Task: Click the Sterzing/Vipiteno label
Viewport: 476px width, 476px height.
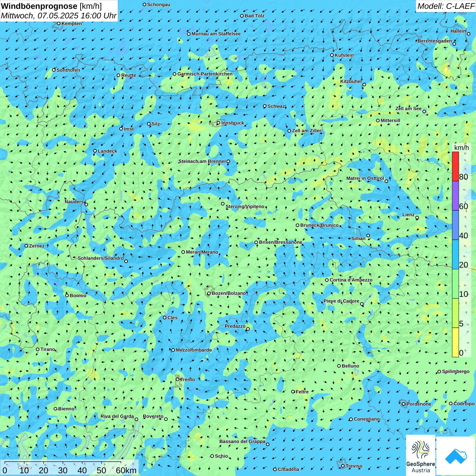Action: [245, 206]
